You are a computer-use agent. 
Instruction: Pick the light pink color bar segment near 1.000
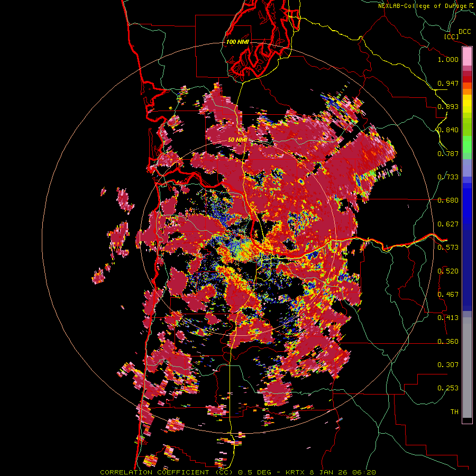point(467,57)
